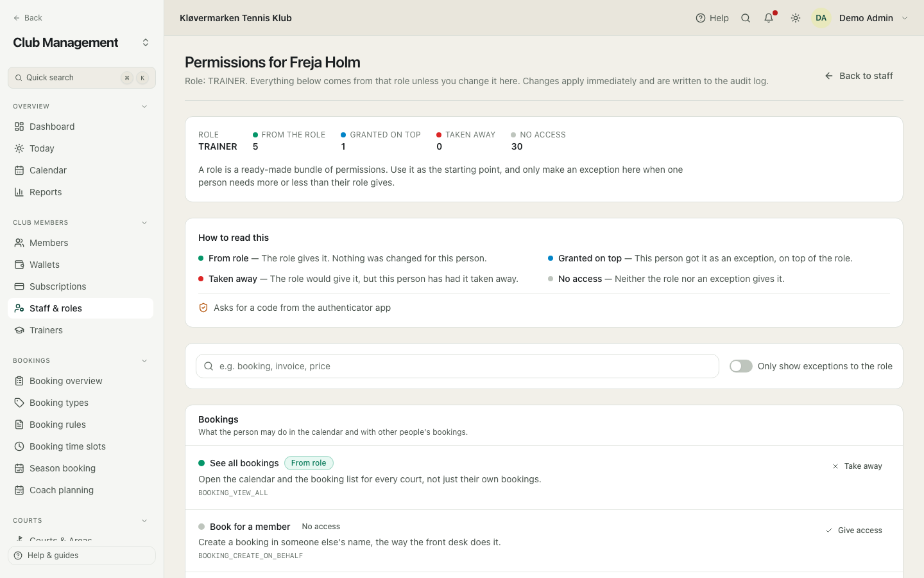Open Dashboard page
This screenshot has width=924, height=578.
(x=80, y=127)
